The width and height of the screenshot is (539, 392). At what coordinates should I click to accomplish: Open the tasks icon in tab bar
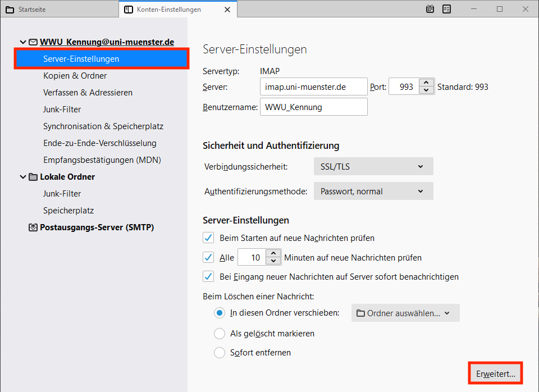click(x=447, y=9)
